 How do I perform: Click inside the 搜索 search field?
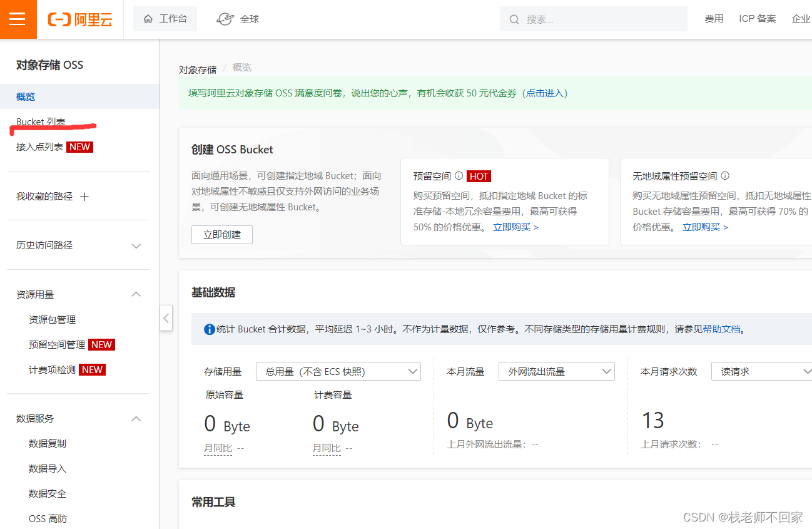593,19
